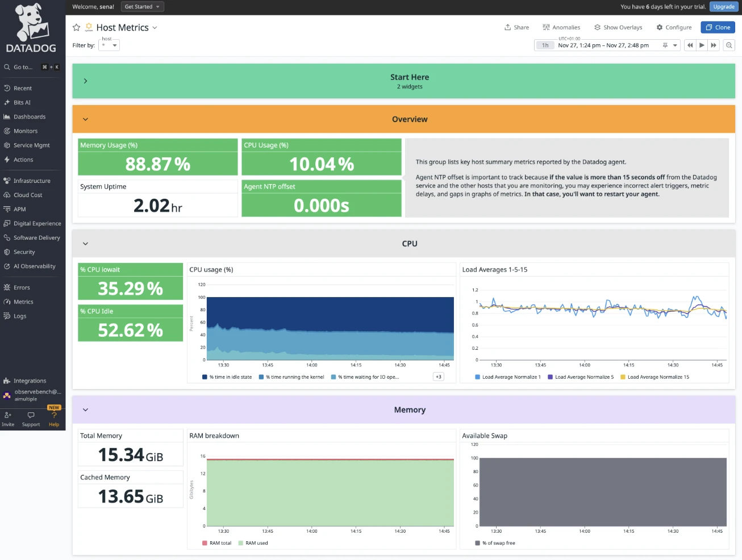Click the Metrics sidebar icon
This screenshot has width=742, height=560.
coord(7,302)
